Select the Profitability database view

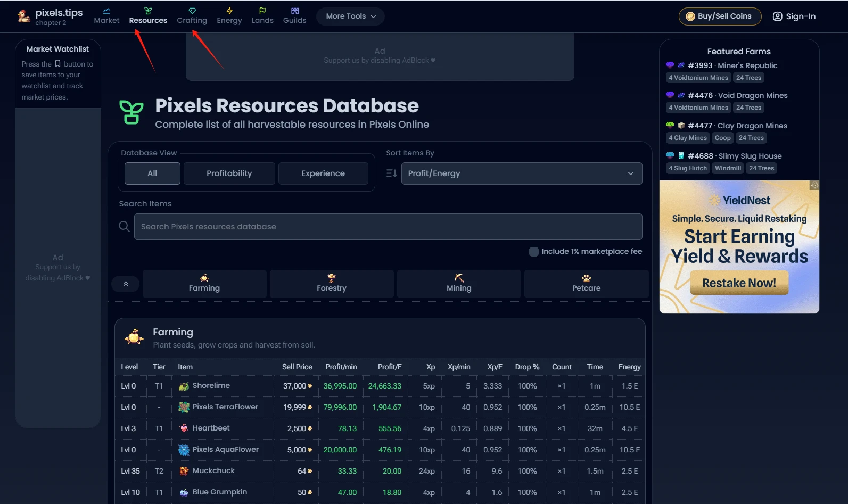pos(229,173)
